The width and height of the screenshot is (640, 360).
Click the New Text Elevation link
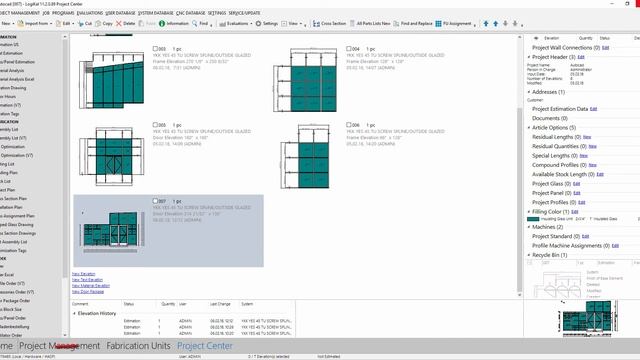[87, 280]
